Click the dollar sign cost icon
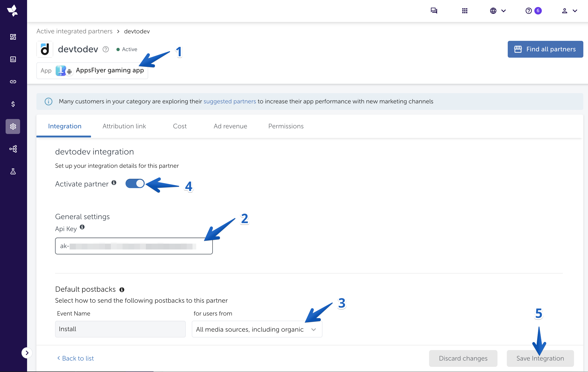Image resolution: width=588 pixels, height=372 pixels. tap(13, 104)
